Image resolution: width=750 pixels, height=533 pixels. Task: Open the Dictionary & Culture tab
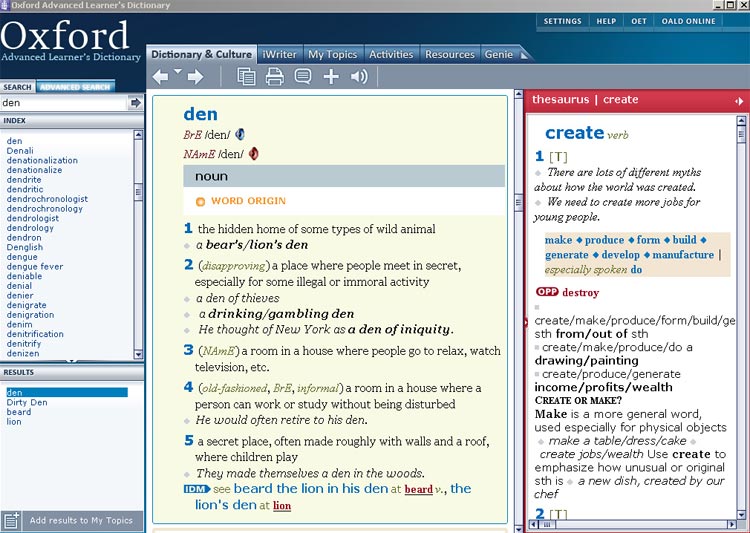201,55
